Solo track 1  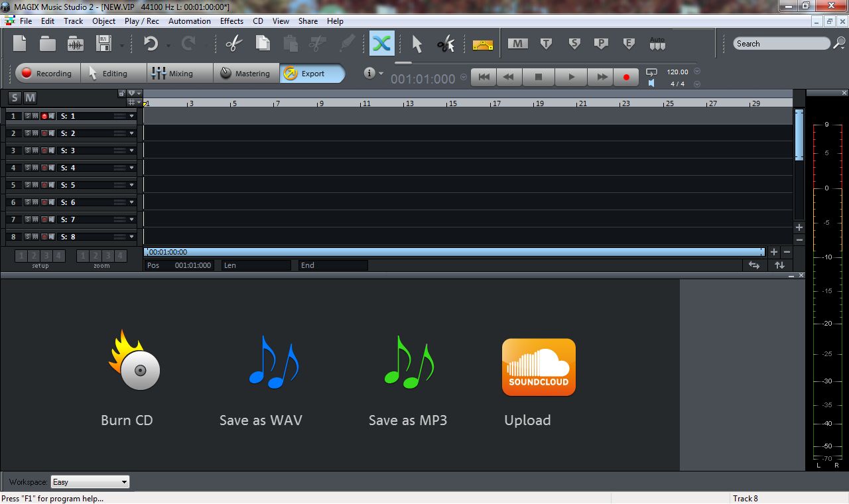[x=27, y=116]
